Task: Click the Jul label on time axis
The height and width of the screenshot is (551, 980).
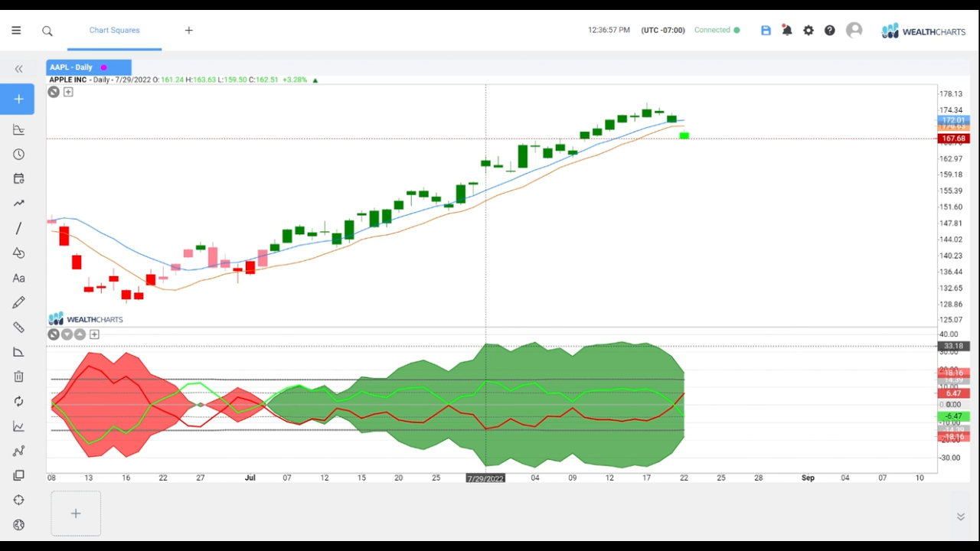Action: (x=250, y=478)
